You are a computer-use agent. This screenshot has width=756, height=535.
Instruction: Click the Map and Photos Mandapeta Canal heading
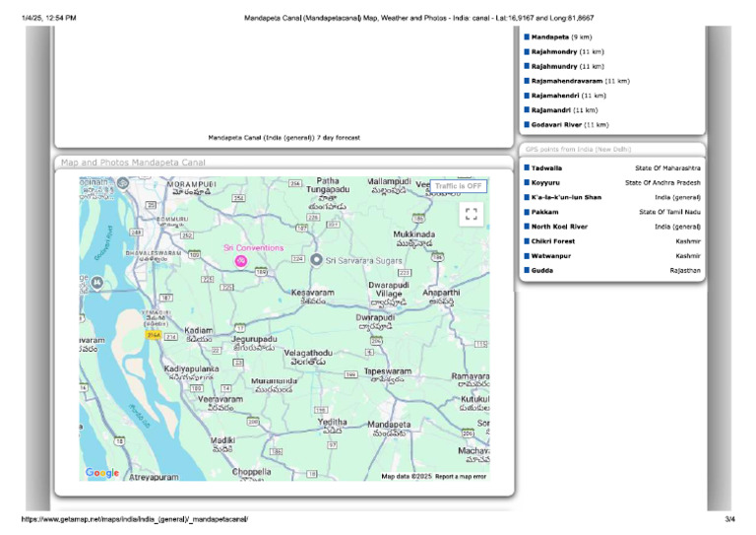133,162
